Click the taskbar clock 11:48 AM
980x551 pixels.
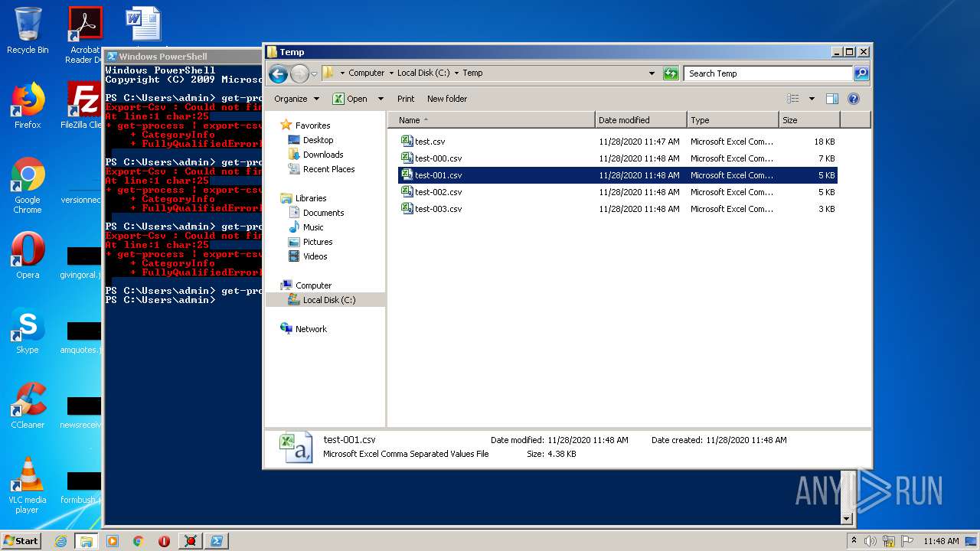941,541
